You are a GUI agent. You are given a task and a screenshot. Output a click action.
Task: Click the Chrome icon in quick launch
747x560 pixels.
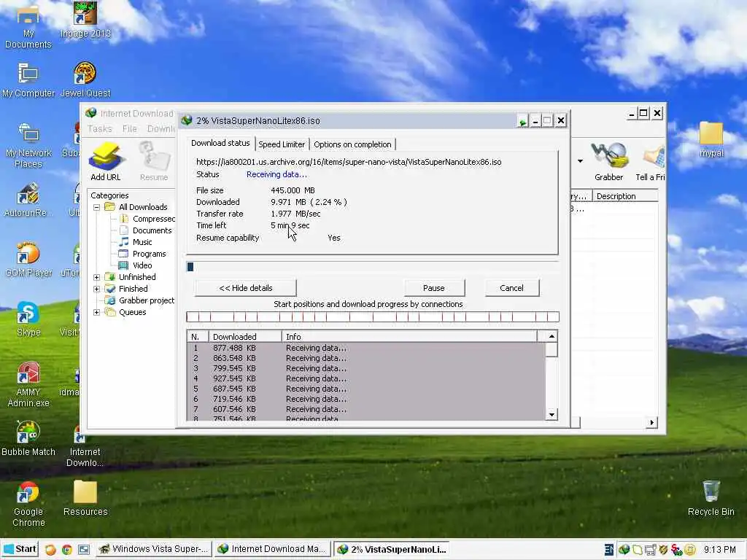66,550
